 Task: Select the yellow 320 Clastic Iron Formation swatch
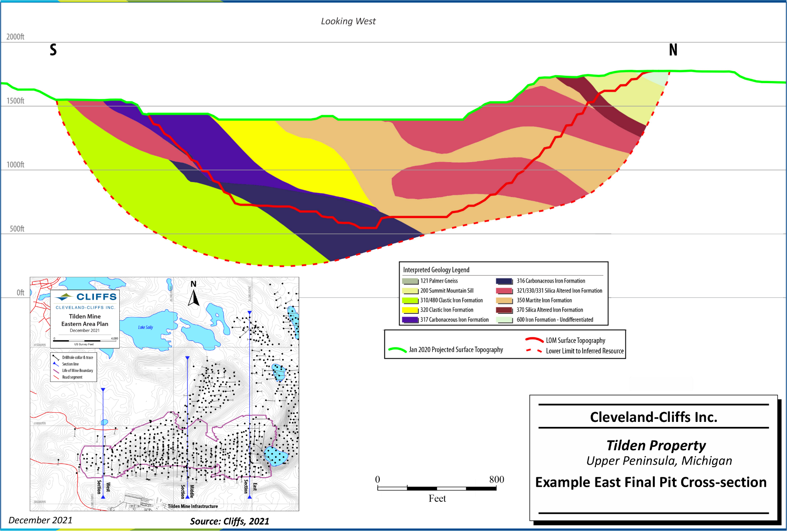tap(410, 310)
